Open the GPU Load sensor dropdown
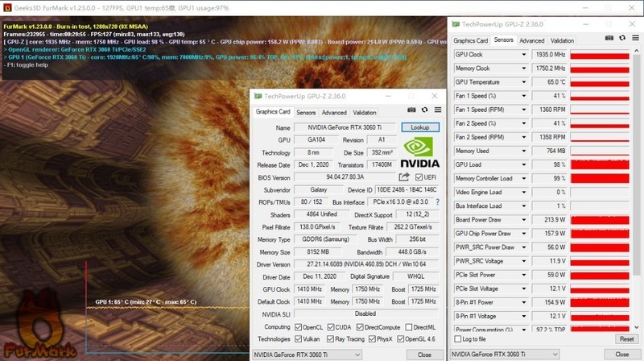Screen dimensions: 644x361 (524, 164)
